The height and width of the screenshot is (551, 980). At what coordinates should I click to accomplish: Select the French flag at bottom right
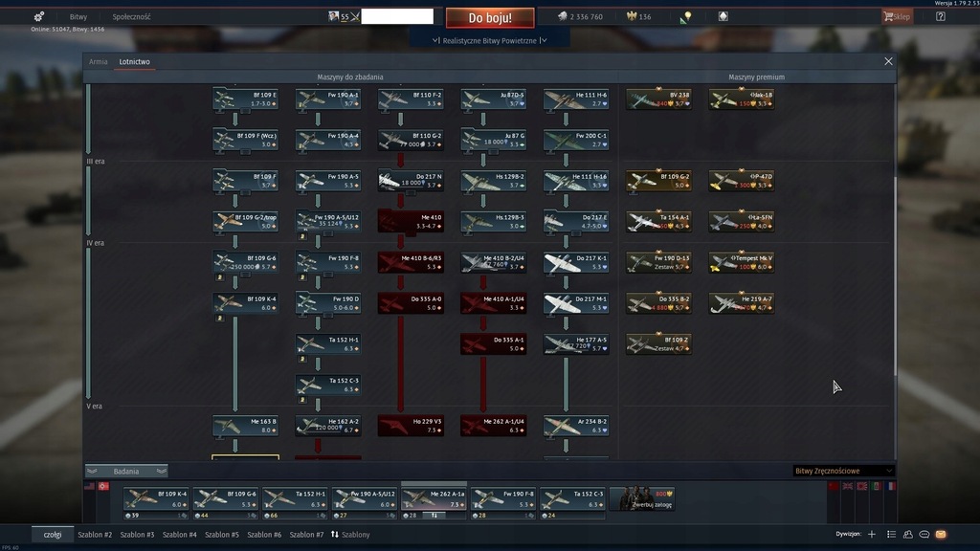tap(891, 486)
